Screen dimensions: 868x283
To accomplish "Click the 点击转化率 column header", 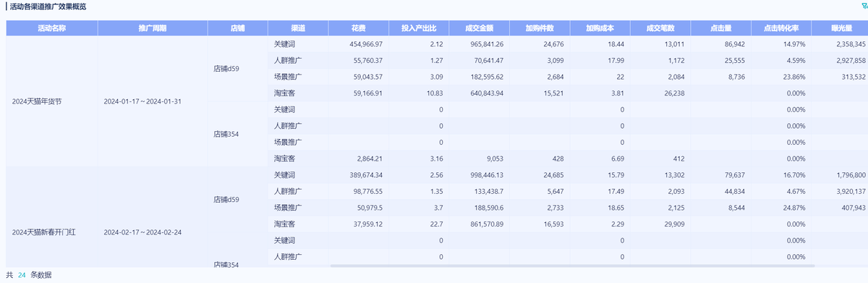I will tap(780, 28).
